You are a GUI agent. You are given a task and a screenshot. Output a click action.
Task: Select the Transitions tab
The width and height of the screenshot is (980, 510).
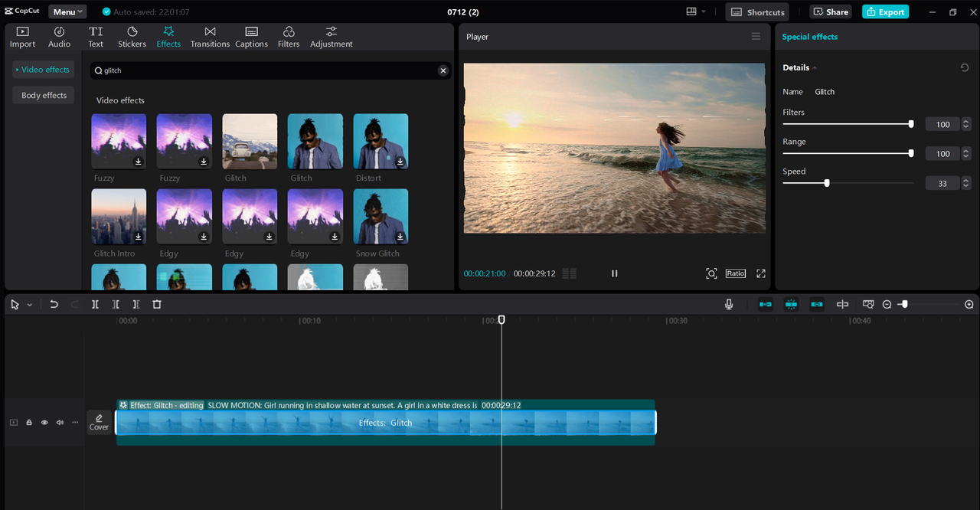(x=210, y=37)
